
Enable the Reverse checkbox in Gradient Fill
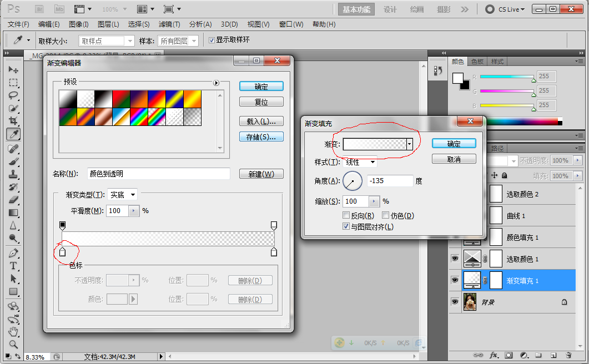pyautogui.click(x=346, y=215)
